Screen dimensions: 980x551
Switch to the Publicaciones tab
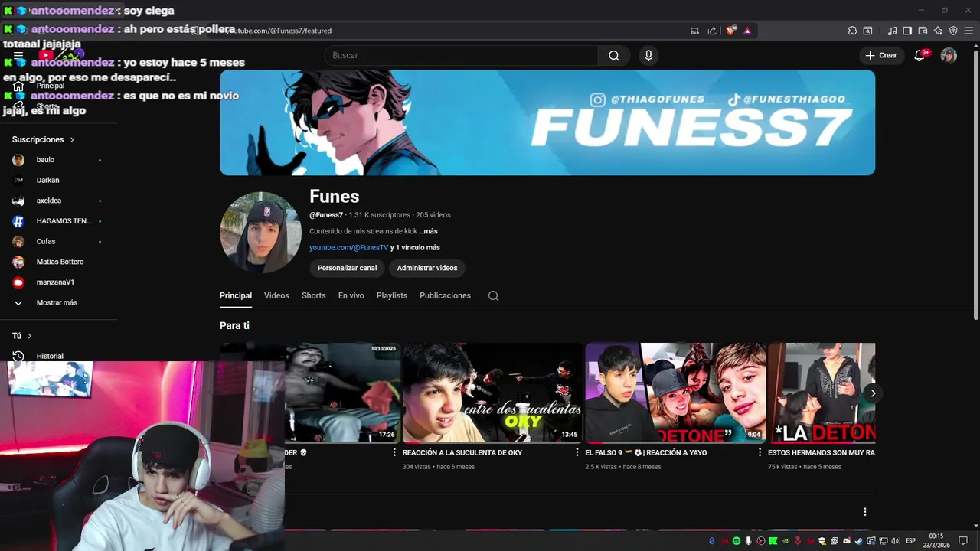445,295
